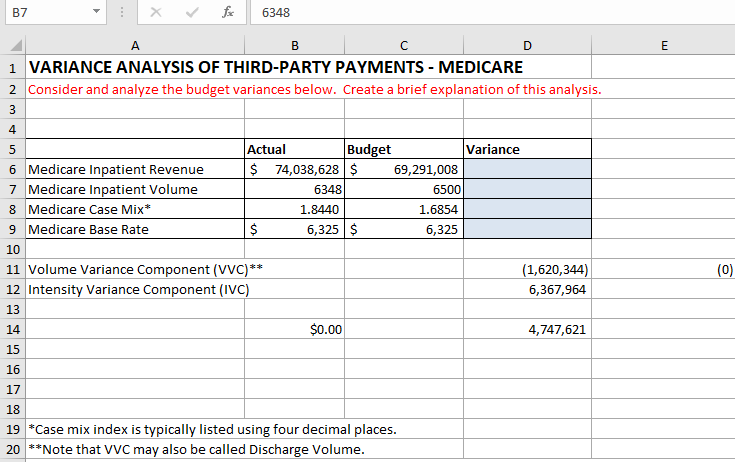Select blue variance cell for Revenue row
735x462 pixels.
click(x=527, y=169)
